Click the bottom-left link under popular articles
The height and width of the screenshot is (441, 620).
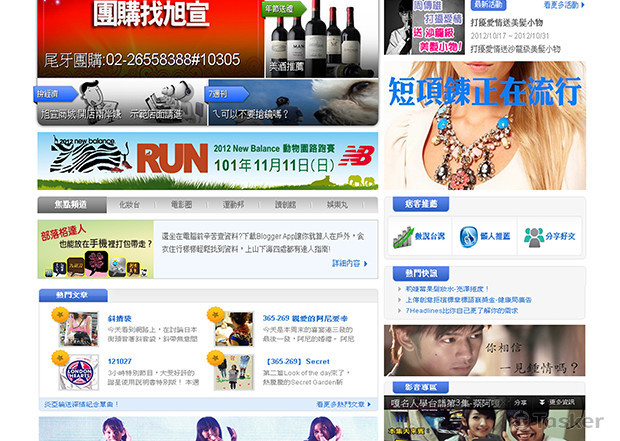pos(81,404)
